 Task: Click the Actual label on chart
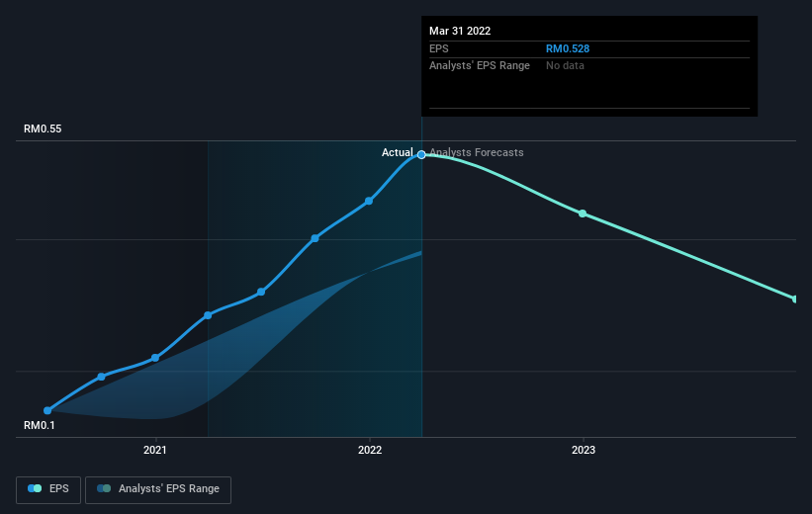click(398, 153)
